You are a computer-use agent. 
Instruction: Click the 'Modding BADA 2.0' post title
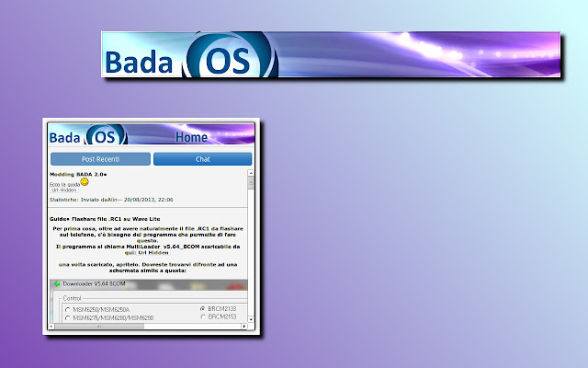[78, 174]
